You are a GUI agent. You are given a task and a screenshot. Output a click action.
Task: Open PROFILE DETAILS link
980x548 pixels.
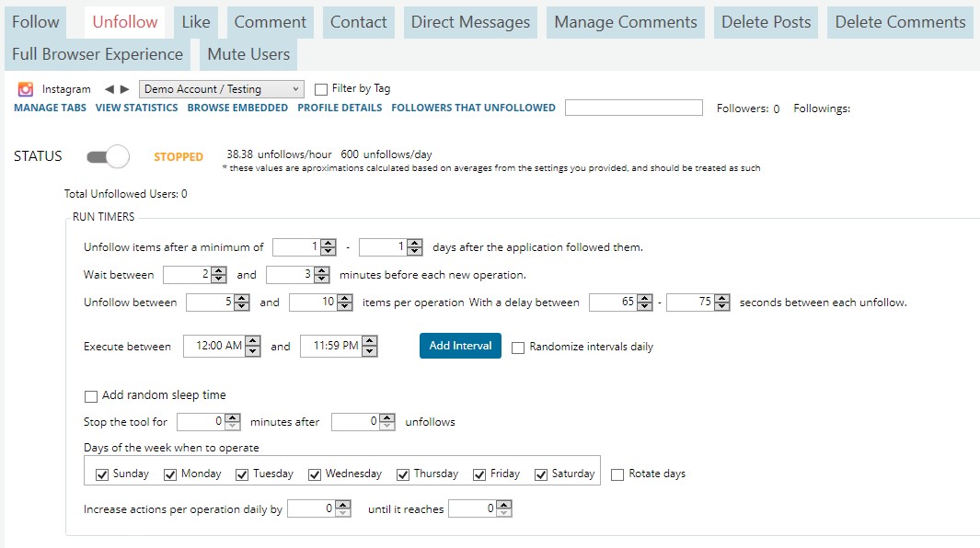click(x=340, y=108)
